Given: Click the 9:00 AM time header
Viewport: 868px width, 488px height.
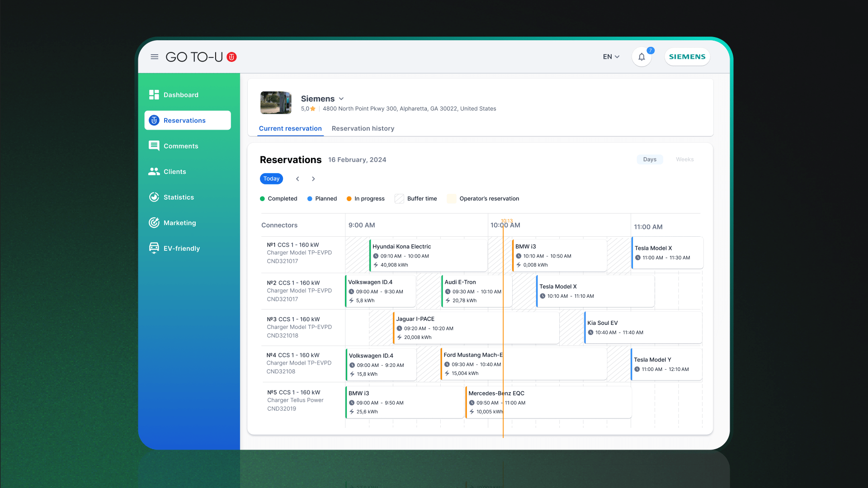Looking at the screenshot, I should (361, 225).
